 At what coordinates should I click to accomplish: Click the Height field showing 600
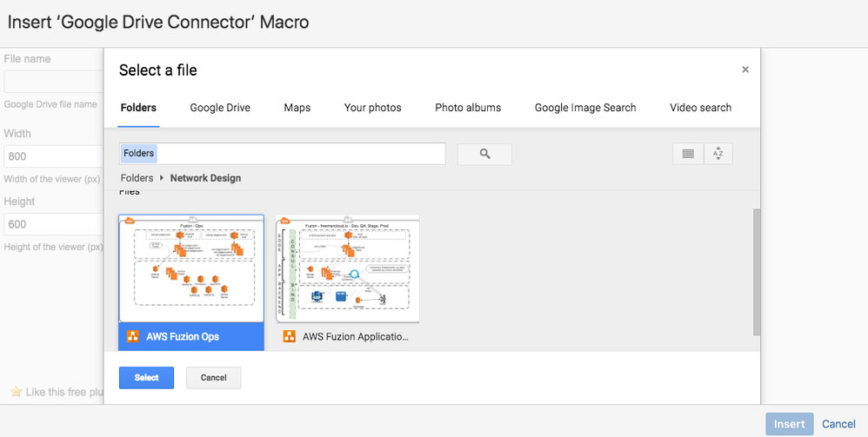point(54,224)
